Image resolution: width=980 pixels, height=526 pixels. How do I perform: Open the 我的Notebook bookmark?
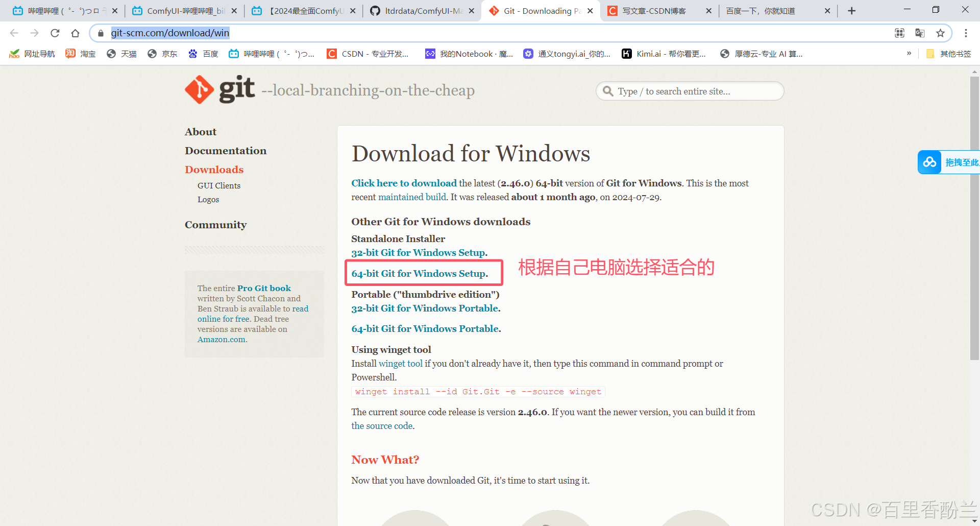(469, 54)
